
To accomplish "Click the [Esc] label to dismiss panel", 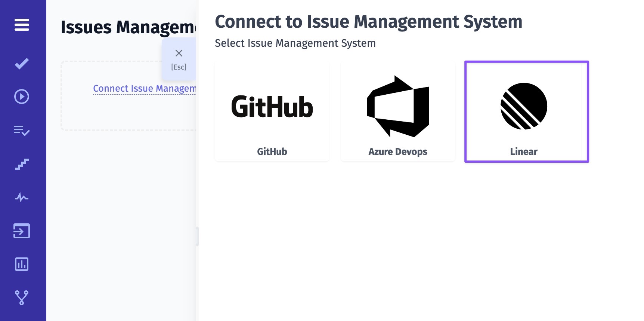I will tap(179, 67).
